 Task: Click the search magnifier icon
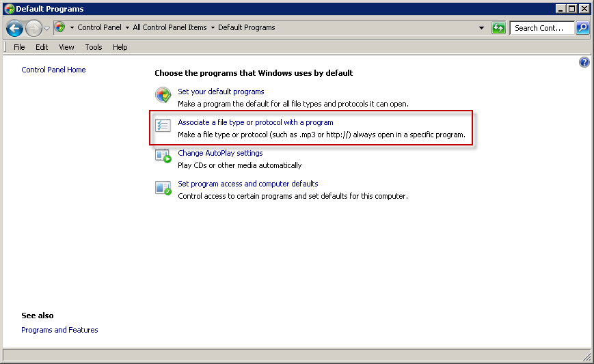(582, 28)
